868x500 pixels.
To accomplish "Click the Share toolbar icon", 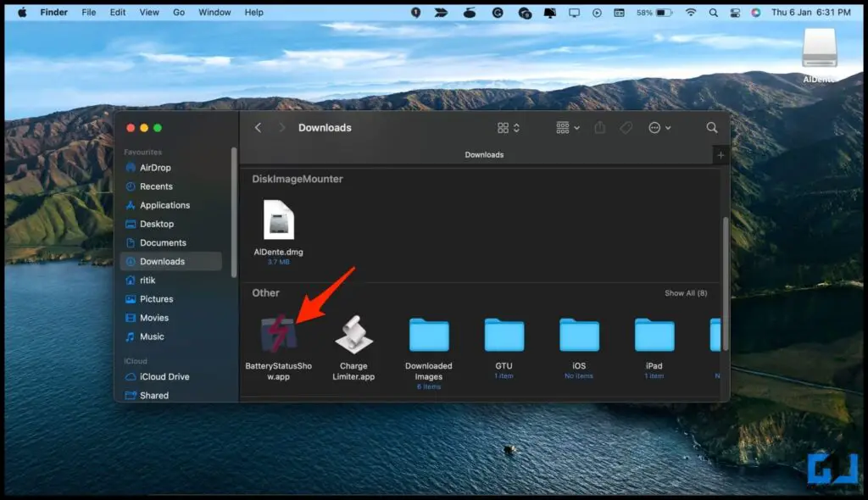I will pyautogui.click(x=600, y=128).
